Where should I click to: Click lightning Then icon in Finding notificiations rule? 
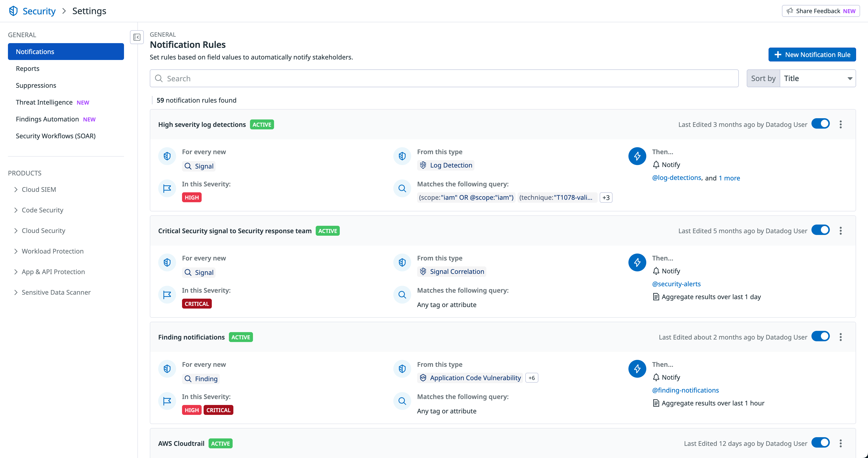coord(637,369)
